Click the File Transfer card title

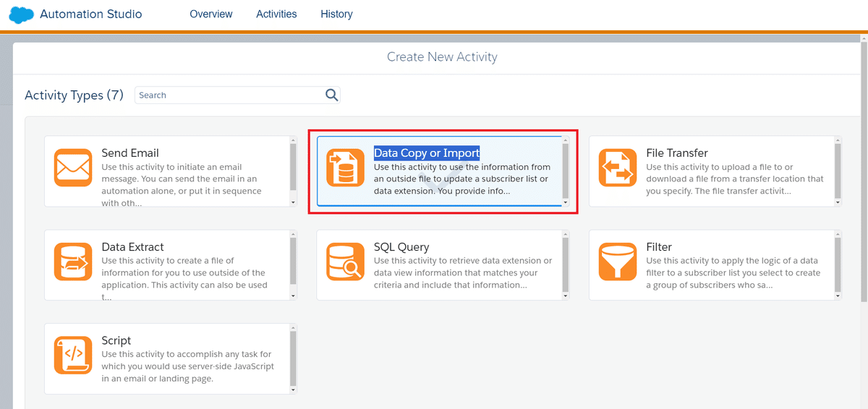[x=677, y=153]
